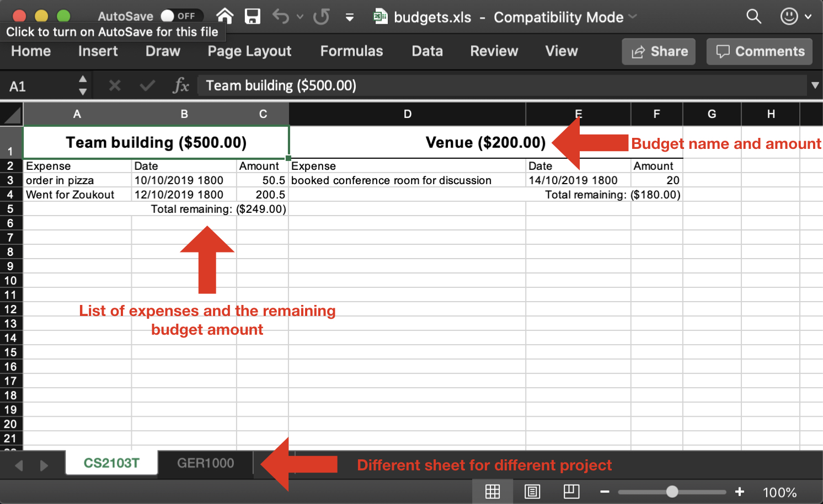Click the Name Box showing A1
This screenshot has width=823, height=504.
39,86
